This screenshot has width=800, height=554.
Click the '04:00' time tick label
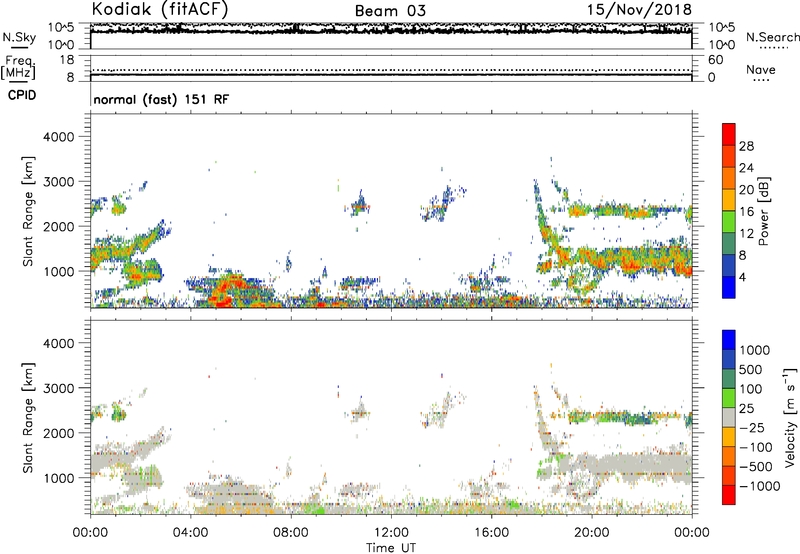190,533
